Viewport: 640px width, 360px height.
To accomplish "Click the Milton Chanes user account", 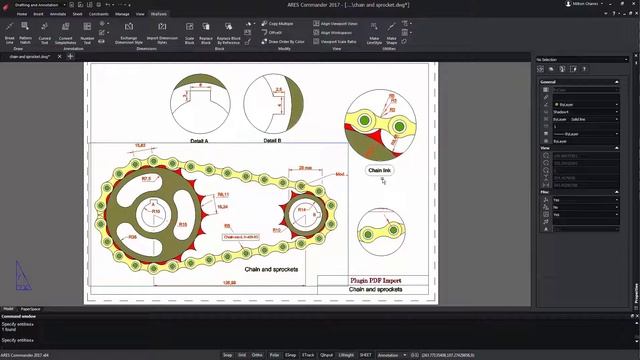I will pos(585,4).
